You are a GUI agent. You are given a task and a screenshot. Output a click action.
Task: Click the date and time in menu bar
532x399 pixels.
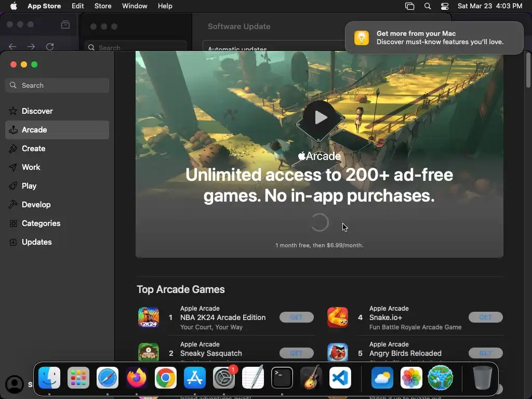point(490,6)
